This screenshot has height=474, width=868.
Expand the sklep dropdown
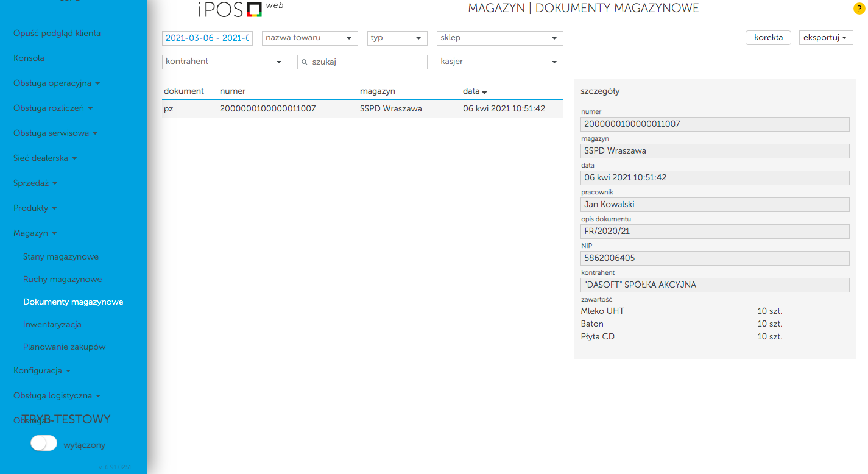pyautogui.click(x=499, y=38)
